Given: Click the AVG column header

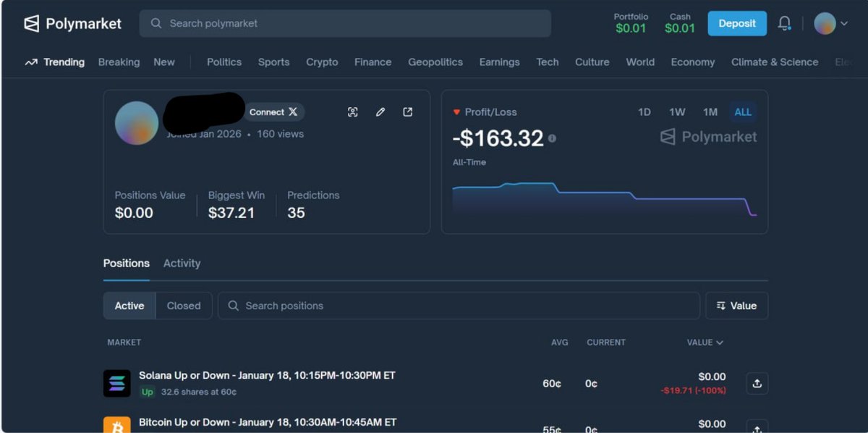Looking at the screenshot, I should pyautogui.click(x=560, y=342).
